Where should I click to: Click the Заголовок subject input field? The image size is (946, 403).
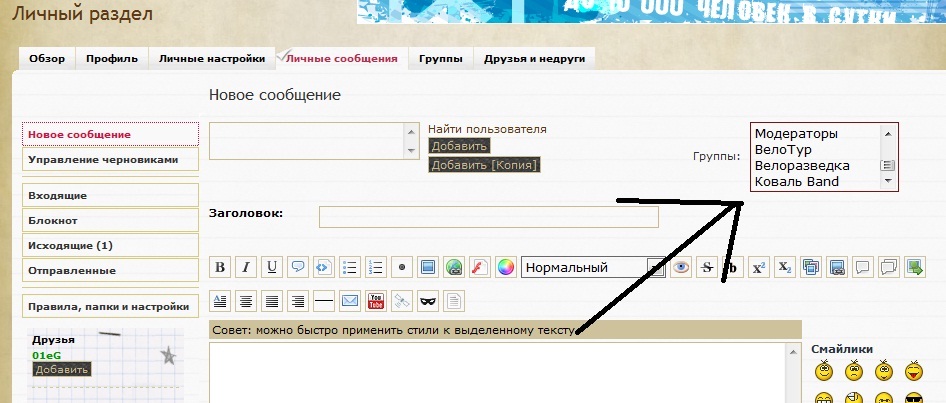488,216
